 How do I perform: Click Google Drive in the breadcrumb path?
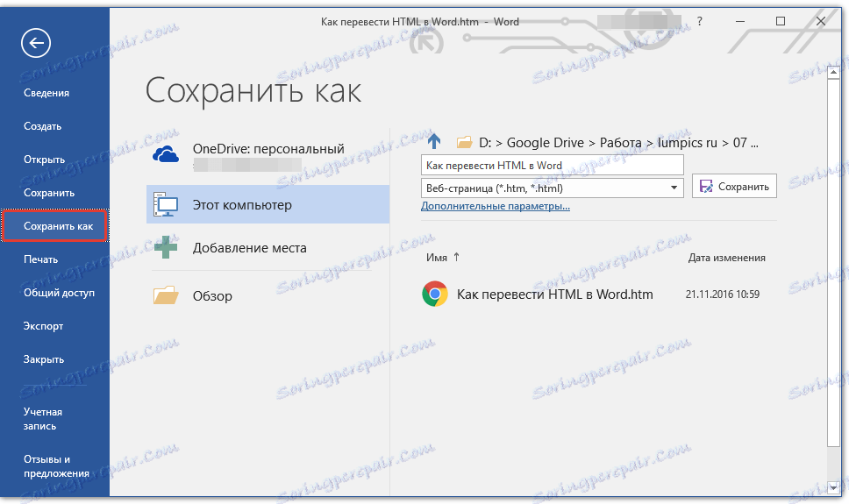tap(546, 142)
